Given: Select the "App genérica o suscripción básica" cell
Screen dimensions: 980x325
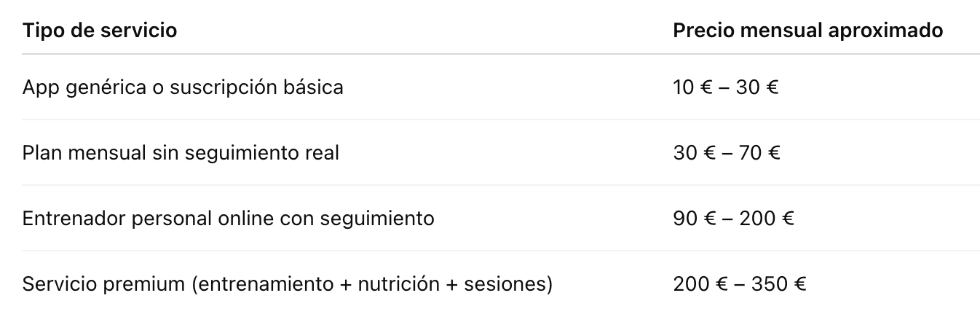Looking at the screenshot, I should point(183,87).
